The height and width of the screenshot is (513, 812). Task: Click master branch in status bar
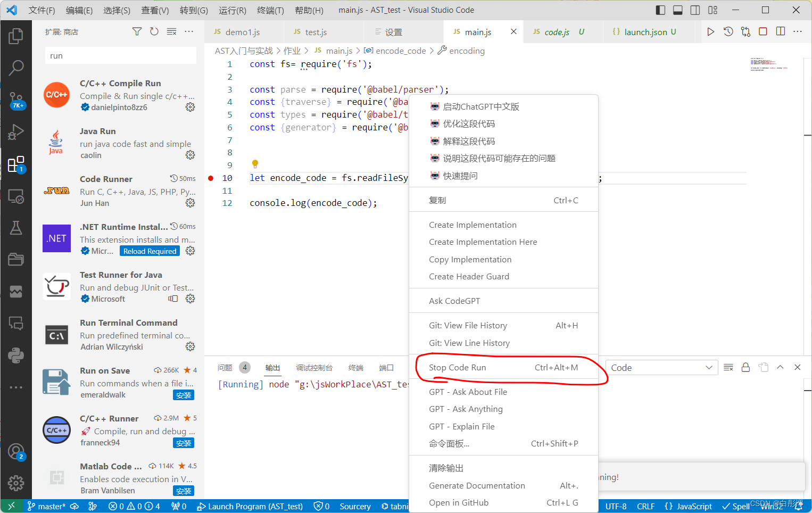pos(46,506)
